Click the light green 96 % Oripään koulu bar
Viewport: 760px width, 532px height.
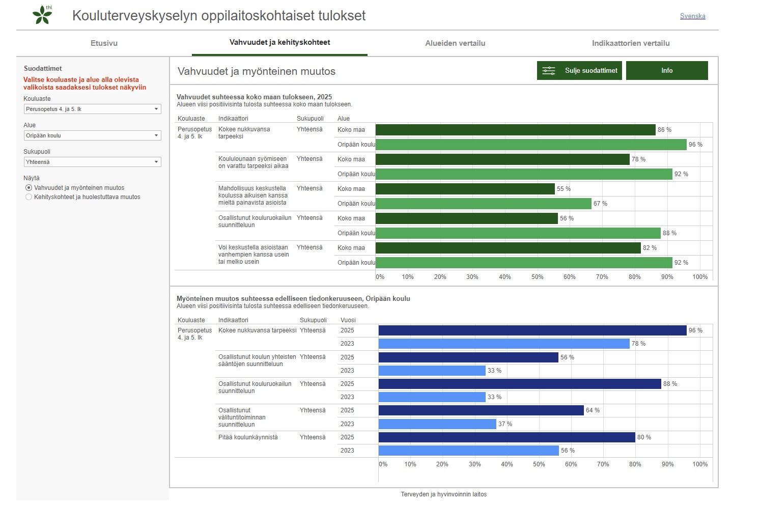click(530, 145)
